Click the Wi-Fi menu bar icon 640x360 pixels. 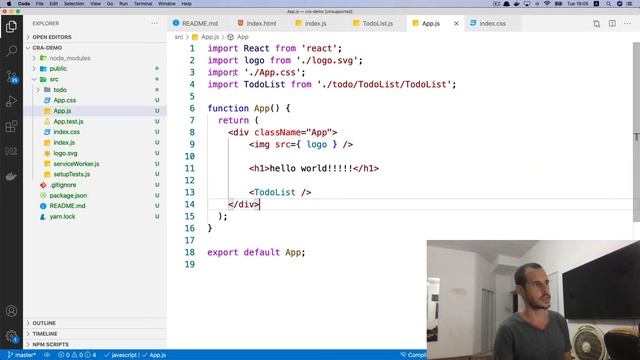tap(547, 4)
